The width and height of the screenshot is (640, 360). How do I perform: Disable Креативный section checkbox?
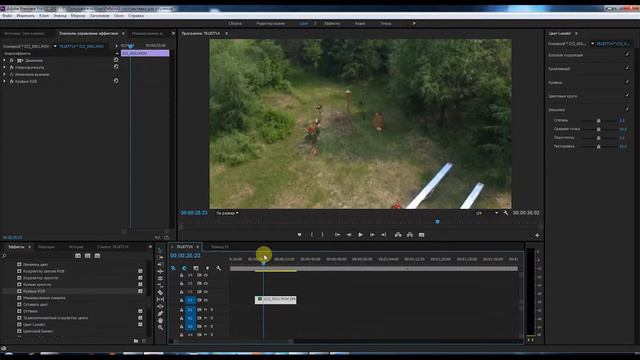click(627, 68)
